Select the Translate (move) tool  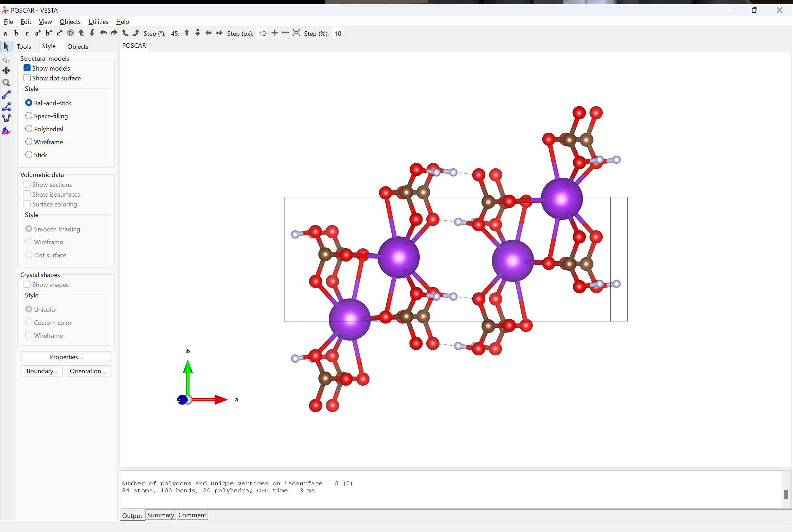(6, 71)
